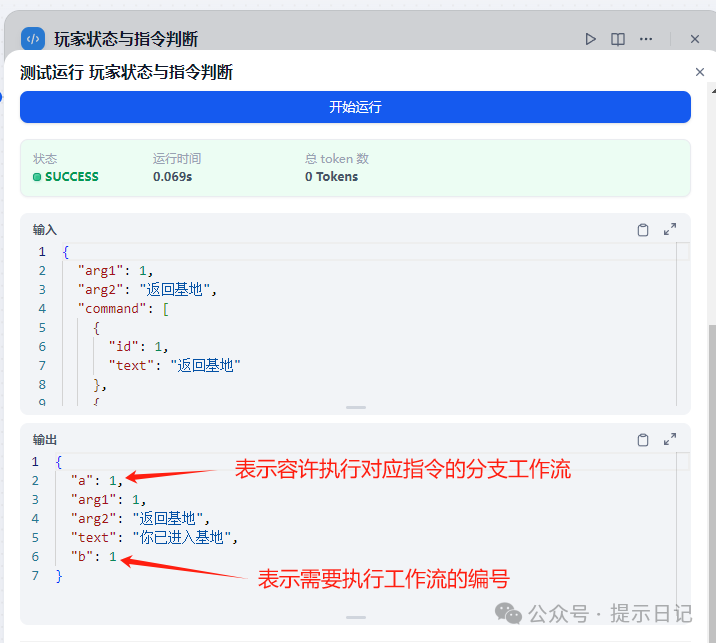The width and height of the screenshot is (716, 643).
Task: Copy the 输出 JSON with the clipboard icon
Action: tap(643, 440)
